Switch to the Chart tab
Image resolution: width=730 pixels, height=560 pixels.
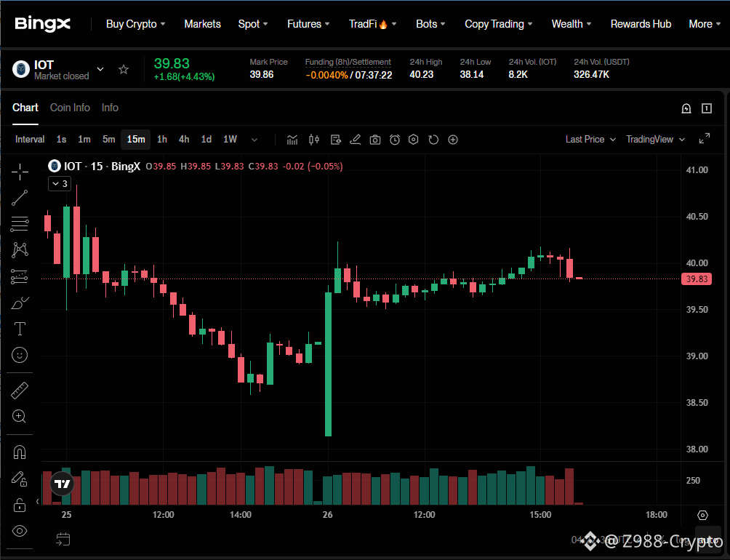[x=25, y=108]
